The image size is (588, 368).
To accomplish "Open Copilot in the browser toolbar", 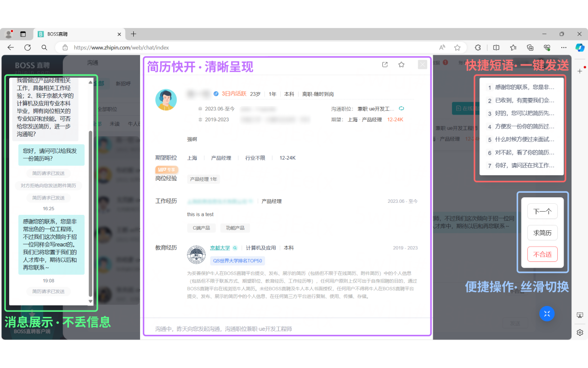I will [580, 47].
